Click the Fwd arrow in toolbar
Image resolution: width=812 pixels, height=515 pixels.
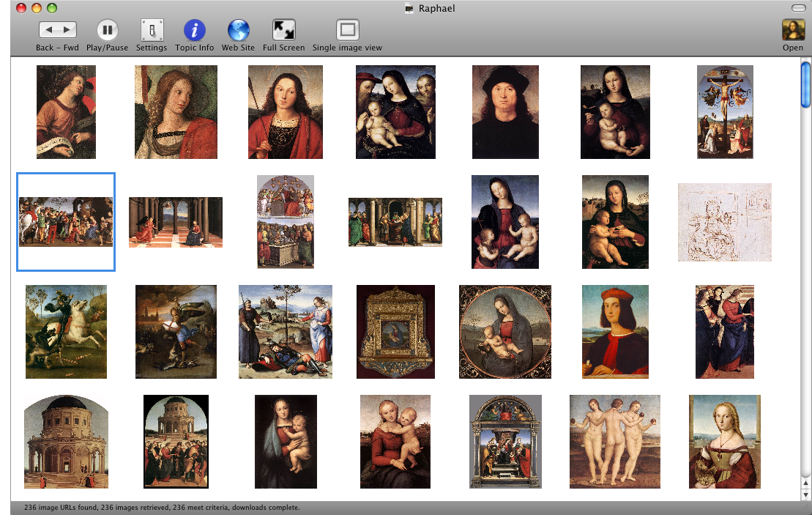click(67, 30)
